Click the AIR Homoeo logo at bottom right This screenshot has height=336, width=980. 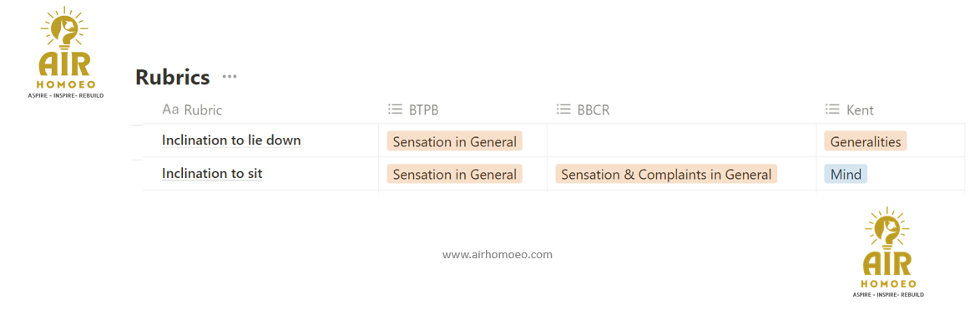[887, 252]
